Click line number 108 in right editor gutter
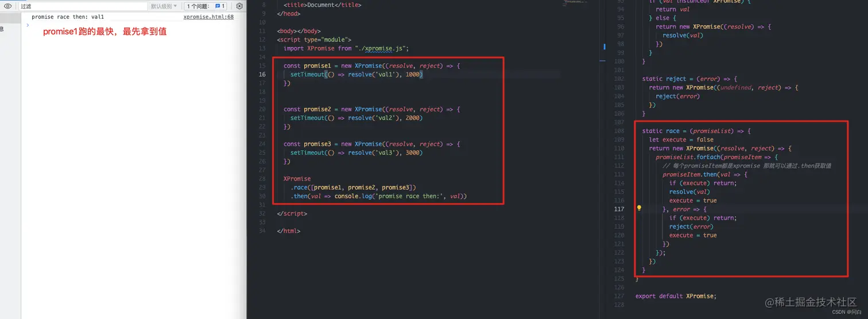Screen dimensions: 868x319 [618, 131]
